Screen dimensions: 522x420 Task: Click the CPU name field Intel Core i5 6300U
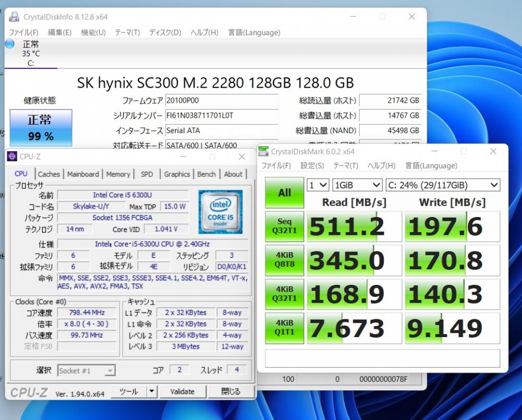(x=123, y=195)
